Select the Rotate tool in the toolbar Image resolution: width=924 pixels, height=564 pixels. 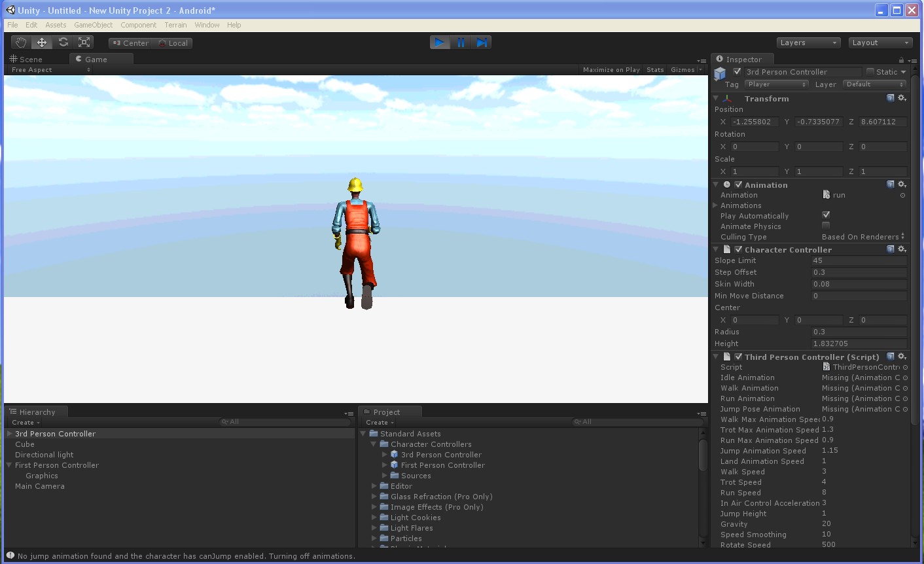click(63, 43)
